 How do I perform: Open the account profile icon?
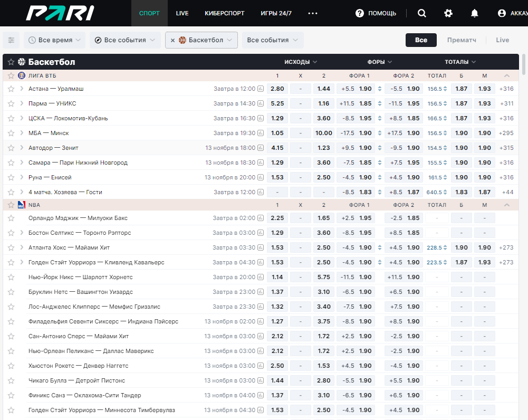coord(502,13)
